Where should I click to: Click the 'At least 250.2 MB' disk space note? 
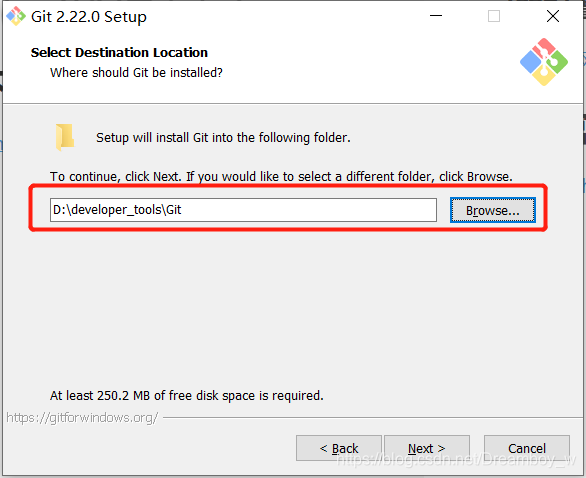pyautogui.click(x=187, y=395)
